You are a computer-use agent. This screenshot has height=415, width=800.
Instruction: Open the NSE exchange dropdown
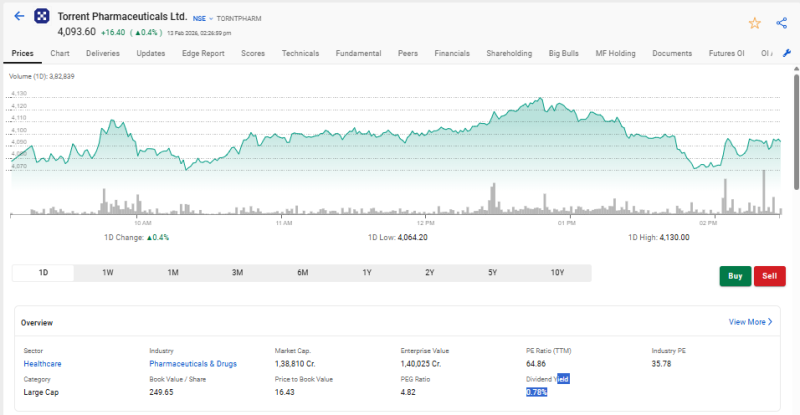[x=203, y=18]
